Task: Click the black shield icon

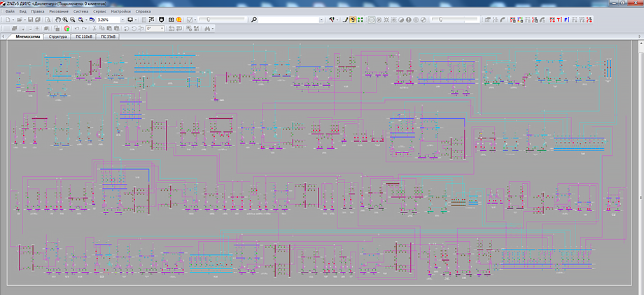Action: [162, 20]
